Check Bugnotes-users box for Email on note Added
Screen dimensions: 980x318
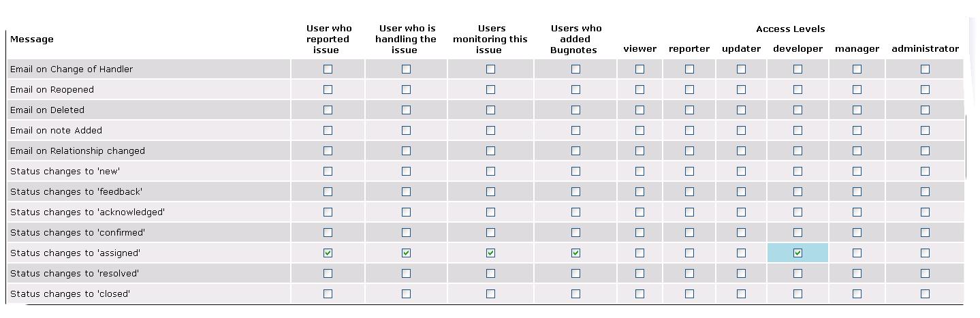(575, 130)
